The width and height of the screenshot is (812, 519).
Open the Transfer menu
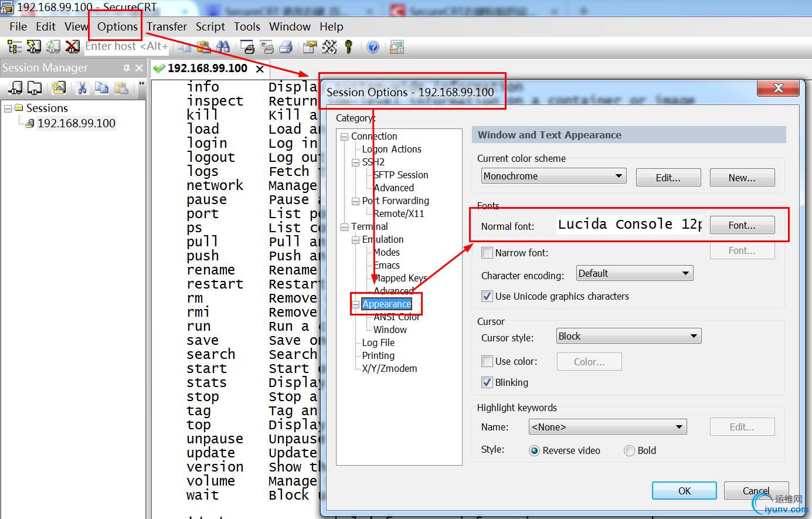click(x=167, y=26)
